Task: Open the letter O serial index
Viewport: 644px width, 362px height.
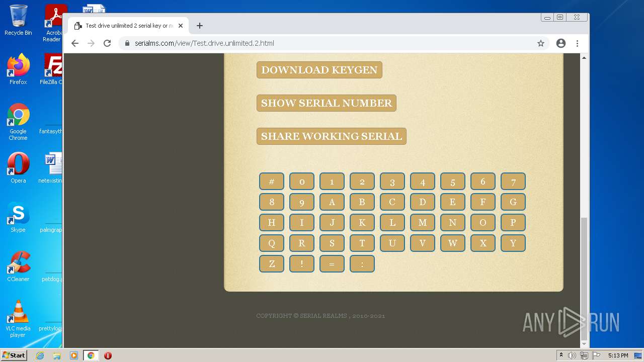Action: pyautogui.click(x=483, y=223)
